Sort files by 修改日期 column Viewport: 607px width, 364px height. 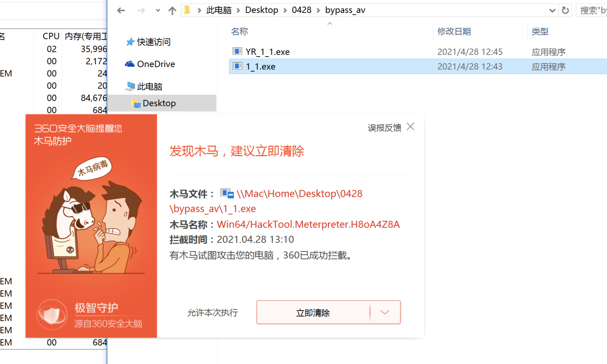point(454,32)
